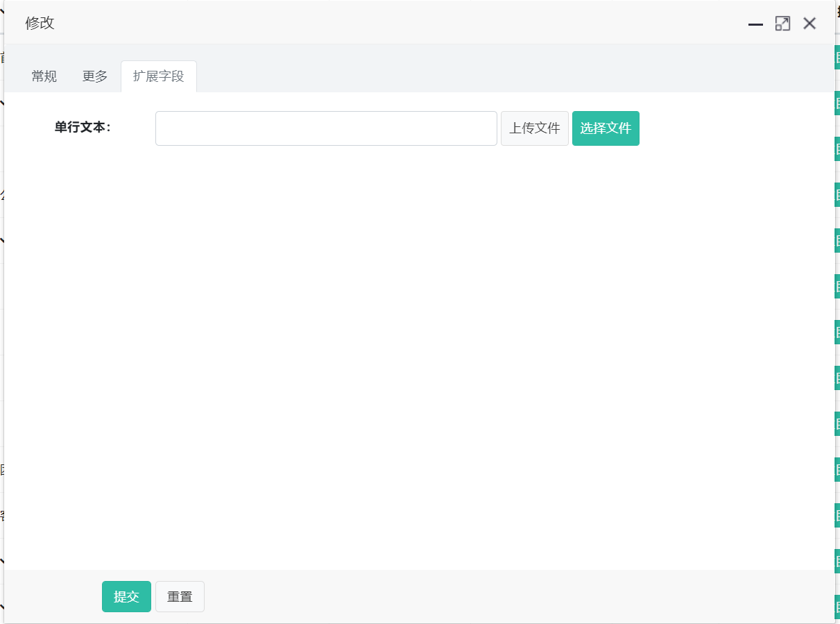Image resolution: width=840 pixels, height=624 pixels.
Task: Focus the 单行文本 input field
Action: (326, 128)
